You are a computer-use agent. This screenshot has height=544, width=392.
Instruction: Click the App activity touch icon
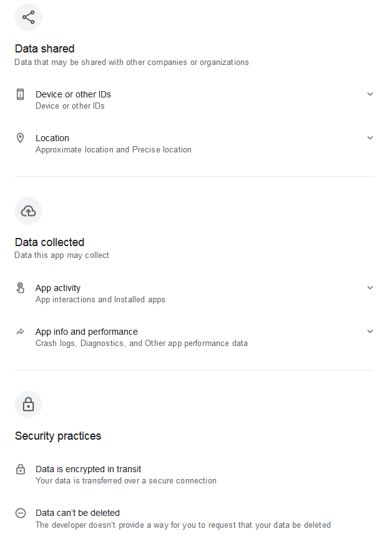(x=21, y=287)
